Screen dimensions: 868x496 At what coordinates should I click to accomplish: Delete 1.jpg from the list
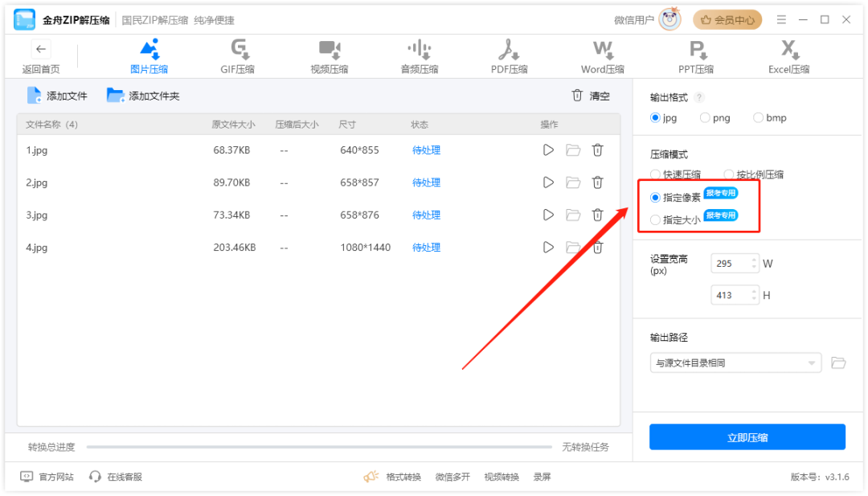coord(597,150)
